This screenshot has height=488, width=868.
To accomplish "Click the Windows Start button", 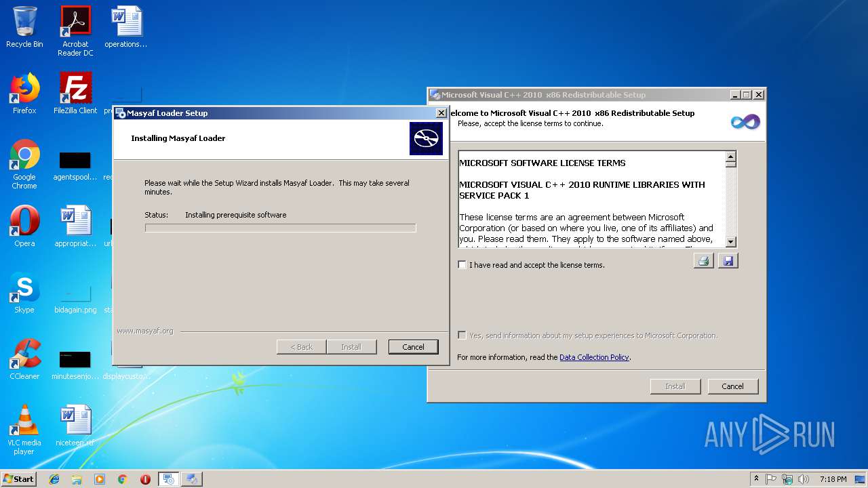I will pos(19,479).
